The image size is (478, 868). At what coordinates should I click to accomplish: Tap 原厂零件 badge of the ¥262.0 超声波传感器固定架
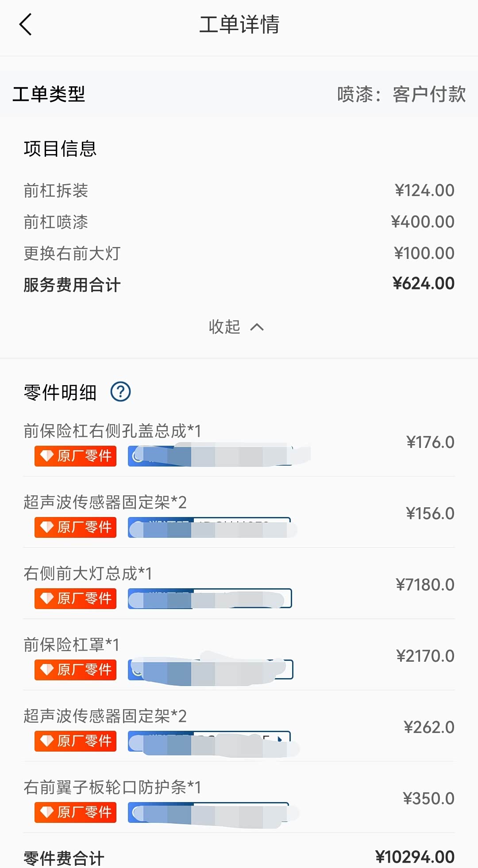click(75, 741)
